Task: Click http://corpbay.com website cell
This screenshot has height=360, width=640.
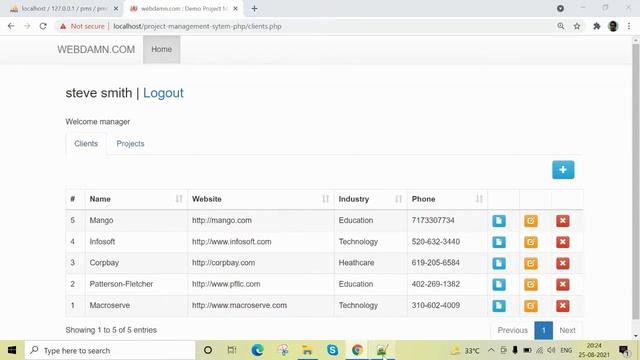Action: coord(223,263)
